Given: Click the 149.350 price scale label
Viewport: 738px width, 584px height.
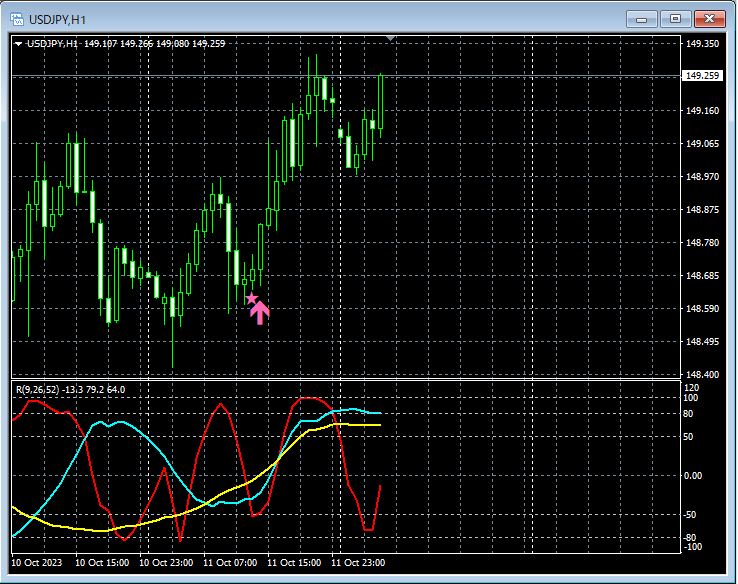Looking at the screenshot, I should coord(702,44).
